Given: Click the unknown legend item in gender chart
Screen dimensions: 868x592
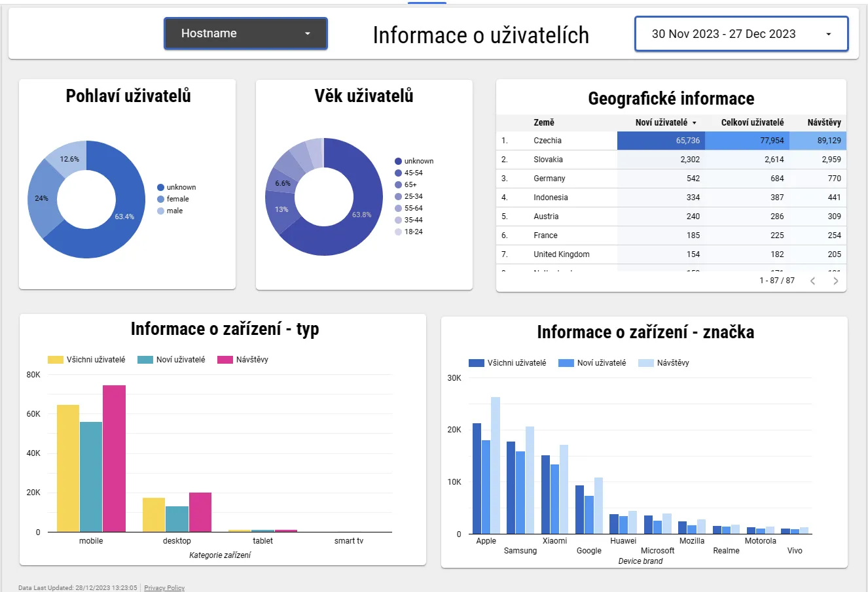Looking at the screenshot, I should (x=177, y=187).
